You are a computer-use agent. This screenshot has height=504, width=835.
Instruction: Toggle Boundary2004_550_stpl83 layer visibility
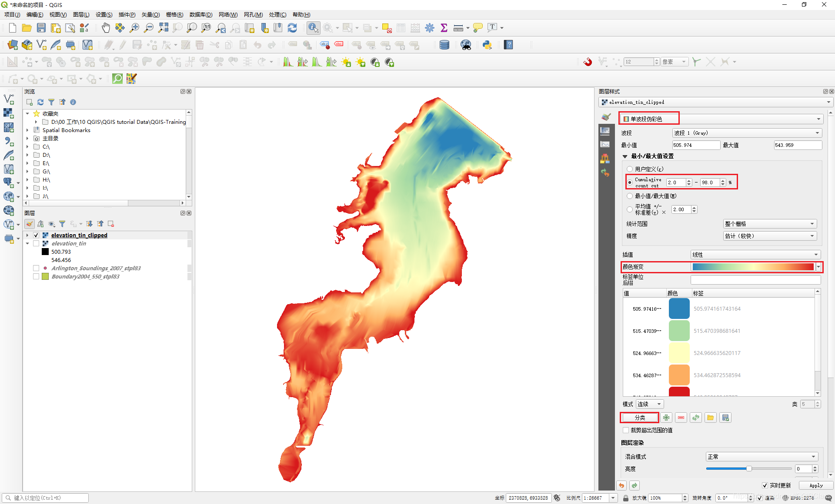point(36,276)
